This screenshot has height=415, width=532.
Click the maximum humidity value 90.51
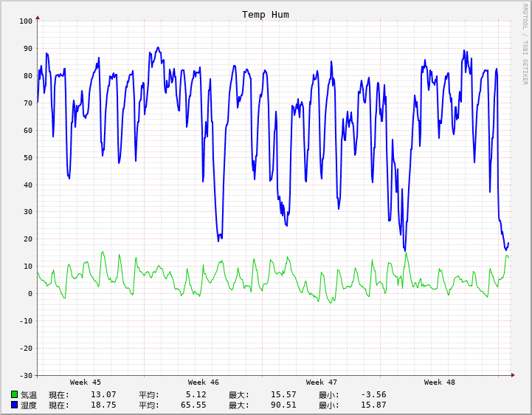click(x=283, y=405)
